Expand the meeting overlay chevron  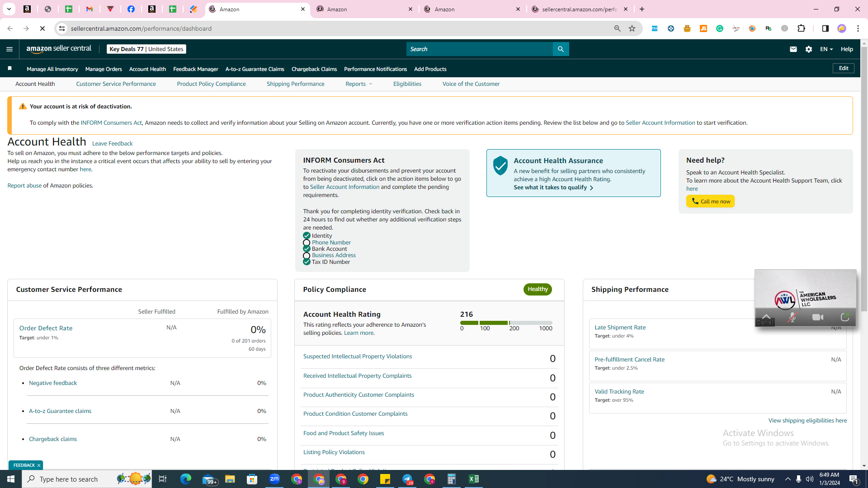tap(766, 316)
